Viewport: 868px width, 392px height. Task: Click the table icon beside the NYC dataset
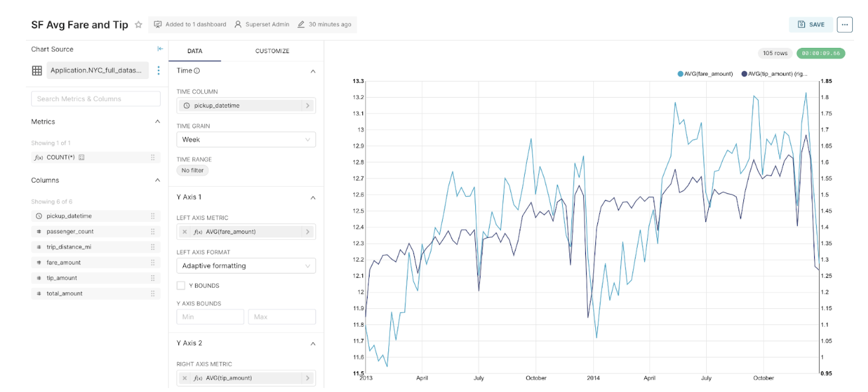pyautogui.click(x=36, y=70)
